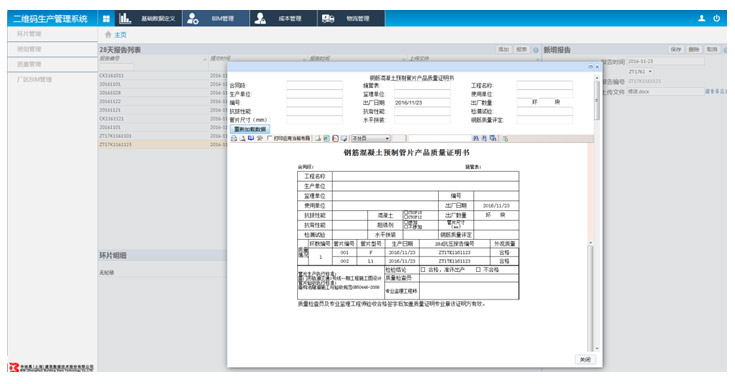Open the 不分页 paging dropdown

click(x=371, y=138)
